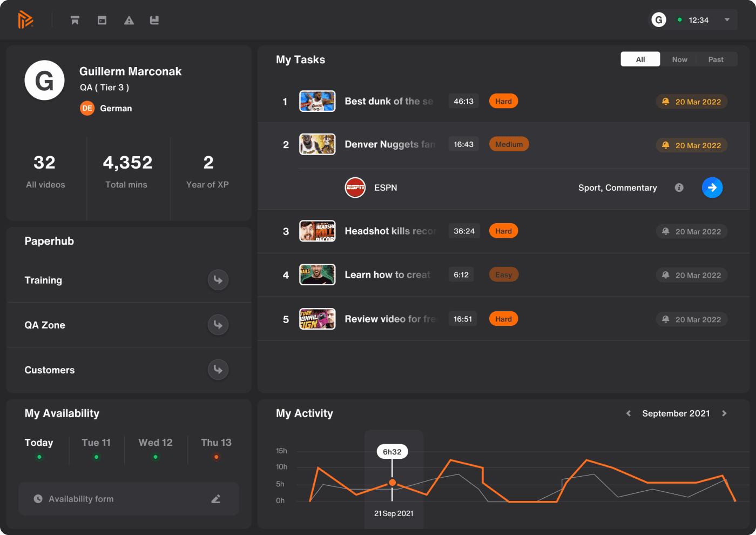This screenshot has height=535, width=756.
Task: Open the Customers arrow button
Action: (x=218, y=370)
